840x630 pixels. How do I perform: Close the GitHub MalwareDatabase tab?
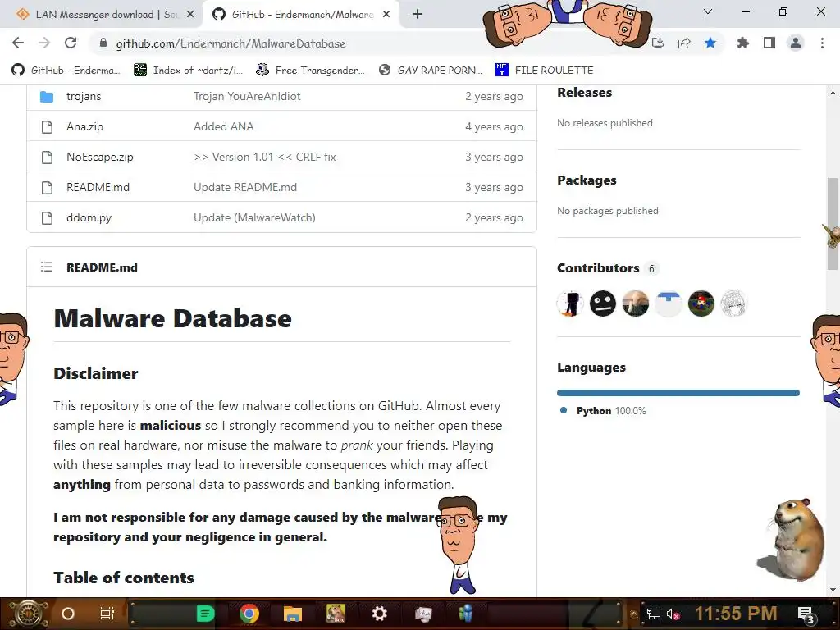pos(386,15)
